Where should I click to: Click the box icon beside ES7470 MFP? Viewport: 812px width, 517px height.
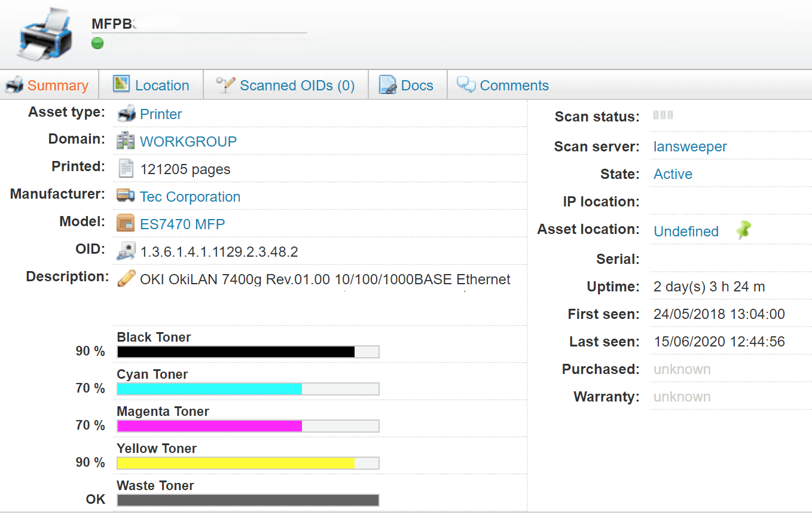pos(126,224)
